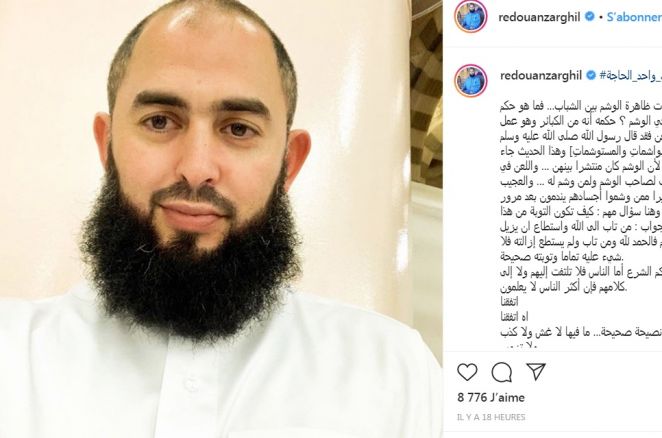662x438 pixels.
Task: Click verified badge beside caption username
Action: (591, 75)
